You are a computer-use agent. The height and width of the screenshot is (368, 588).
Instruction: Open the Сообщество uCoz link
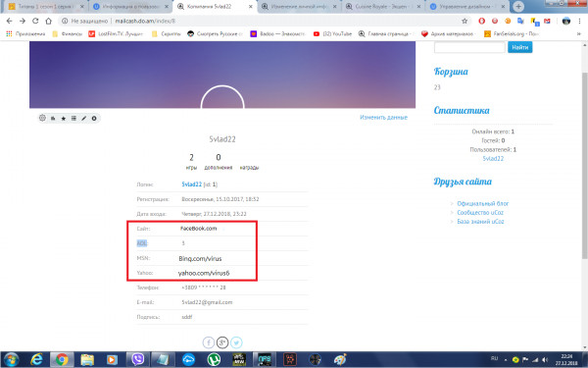click(x=480, y=213)
